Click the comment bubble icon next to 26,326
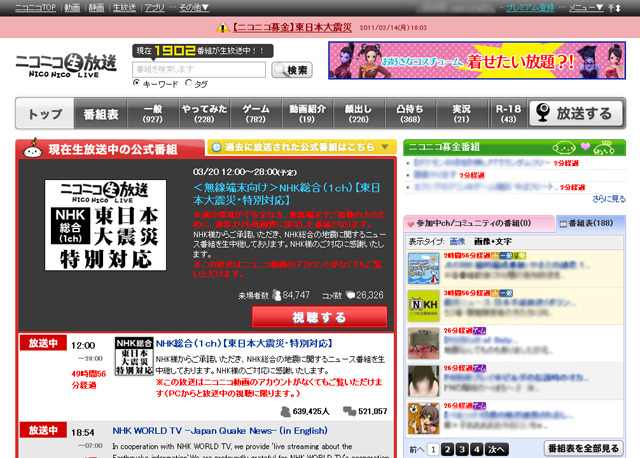640x458 pixels. [x=350, y=295]
